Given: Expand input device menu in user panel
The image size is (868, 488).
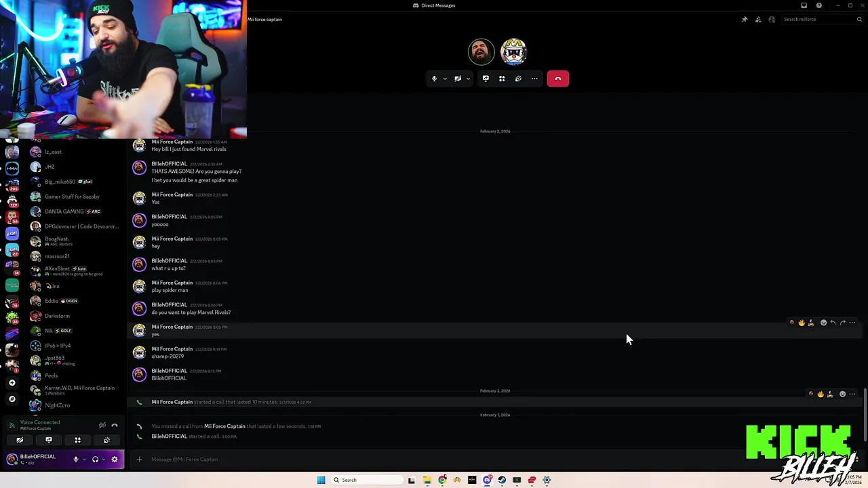Looking at the screenshot, I should pos(84,460).
